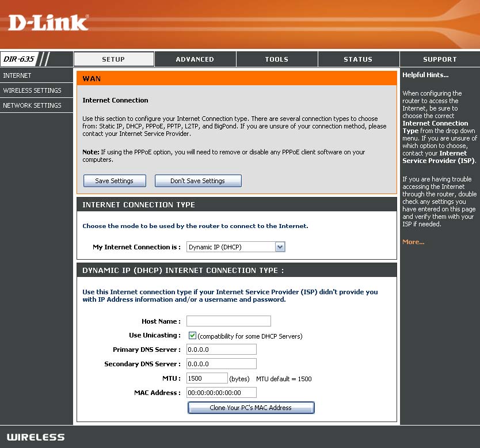Click the Primary DNS Server field
Screen dimensions: 480x448
point(222,350)
